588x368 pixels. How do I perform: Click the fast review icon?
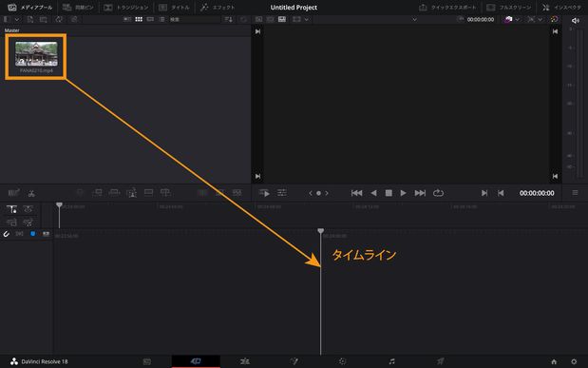tap(264, 193)
